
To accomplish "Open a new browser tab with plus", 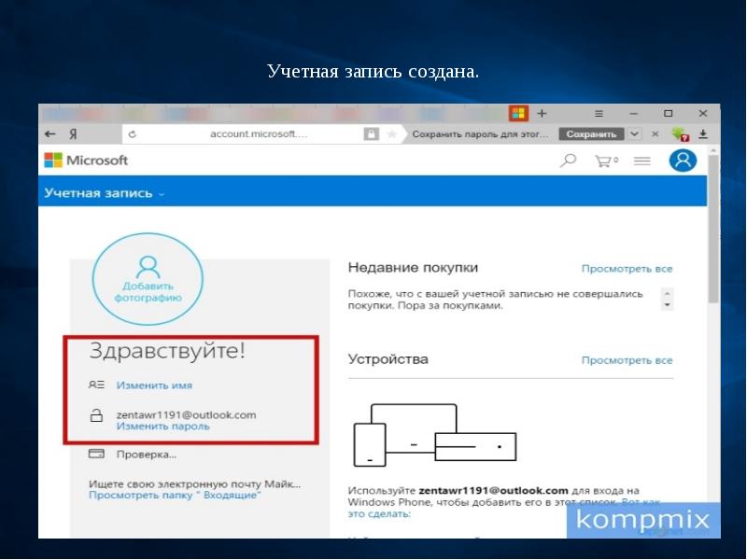I will tap(542, 113).
